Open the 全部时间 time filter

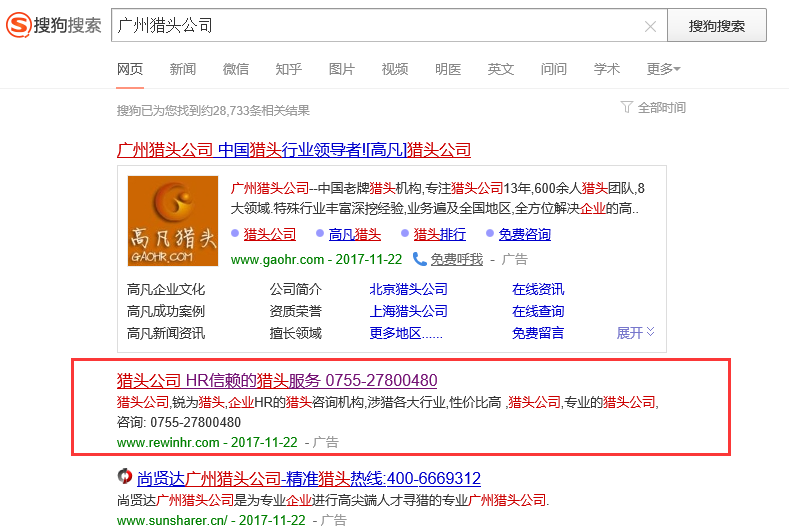tap(661, 107)
